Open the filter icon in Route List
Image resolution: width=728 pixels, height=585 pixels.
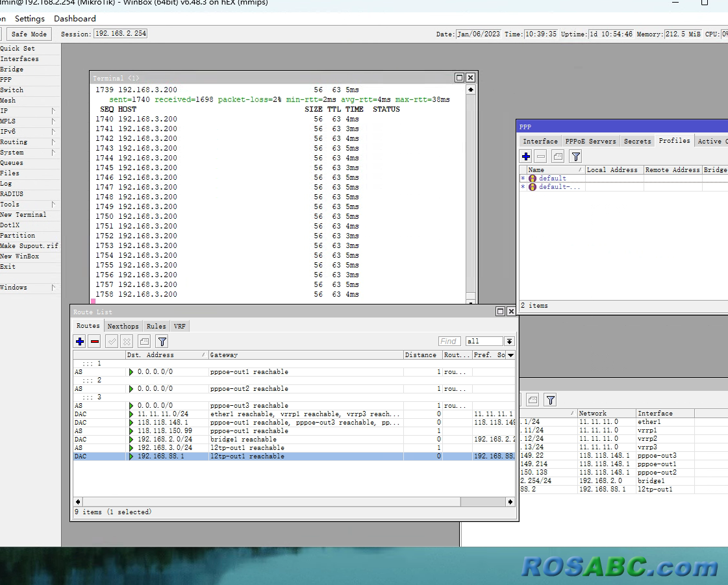pos(162,342)
